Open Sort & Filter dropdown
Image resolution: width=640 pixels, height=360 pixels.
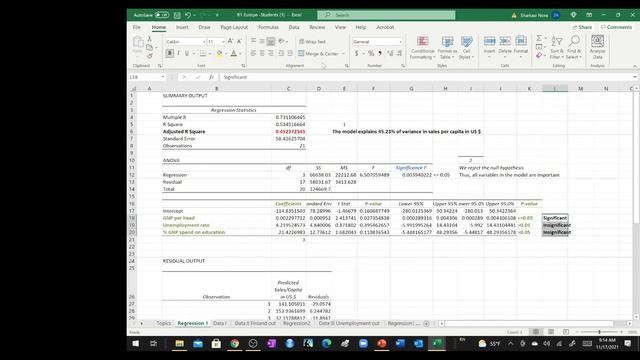tap(557, 47)
